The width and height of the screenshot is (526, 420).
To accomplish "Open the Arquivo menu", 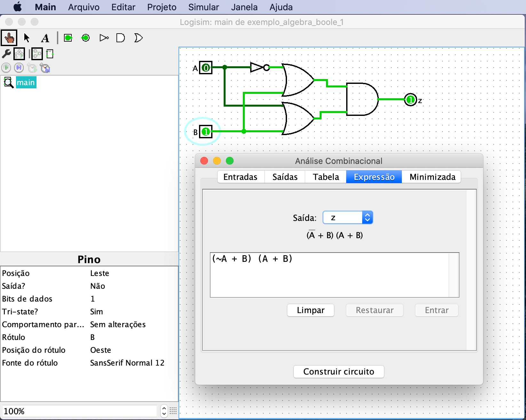I will (84, 7).
